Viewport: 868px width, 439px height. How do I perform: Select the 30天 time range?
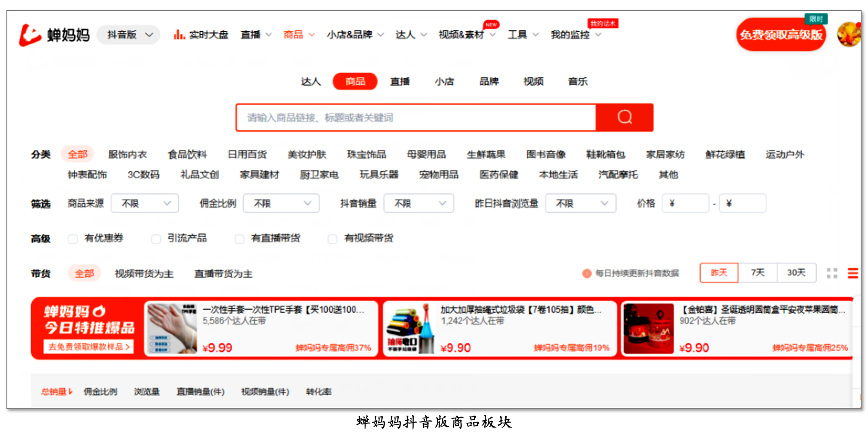(796, 273)
